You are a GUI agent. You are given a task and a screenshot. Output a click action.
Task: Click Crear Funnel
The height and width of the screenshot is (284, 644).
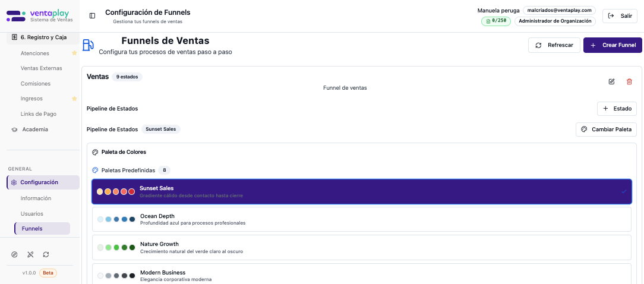[x=613, y=45]
